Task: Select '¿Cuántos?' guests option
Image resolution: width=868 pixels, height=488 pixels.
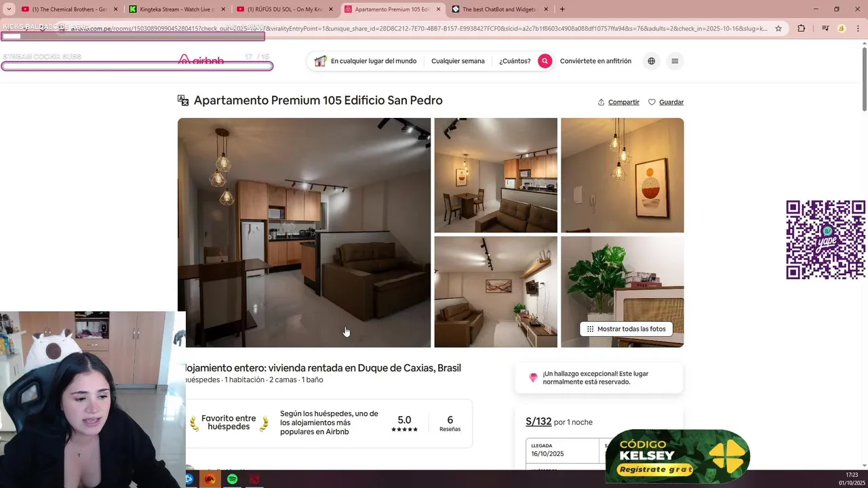Action: 515,61
